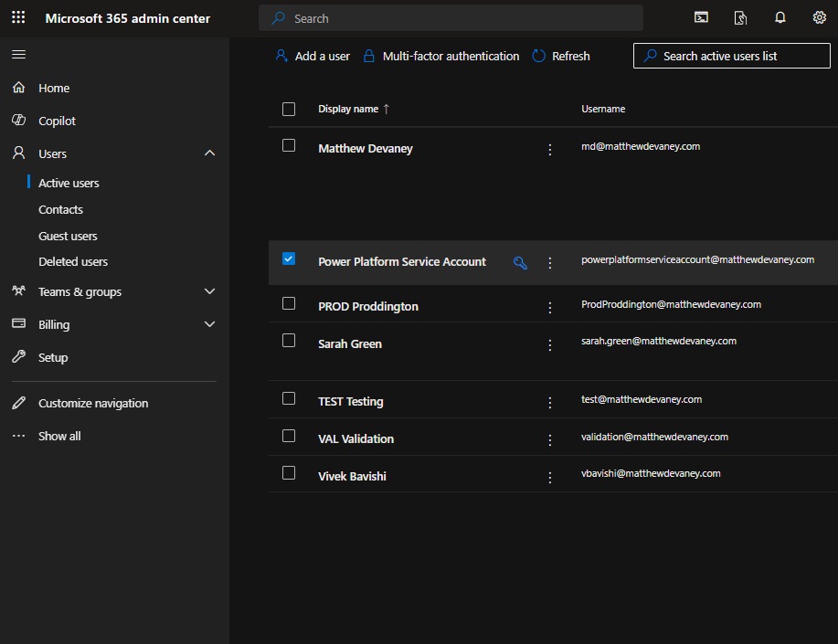Check the Sarah Green checkbox
The width and height of the screenshot is (838, 644).
click(289, 341)
